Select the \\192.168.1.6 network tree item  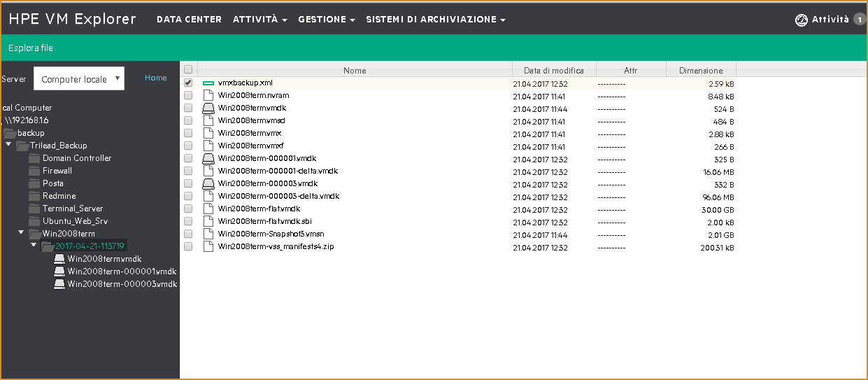(27, 120)
